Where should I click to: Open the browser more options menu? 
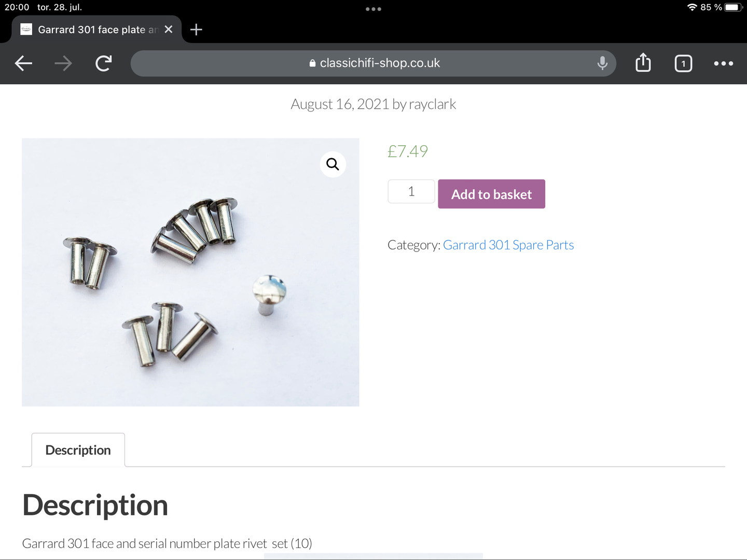point(723,63)
